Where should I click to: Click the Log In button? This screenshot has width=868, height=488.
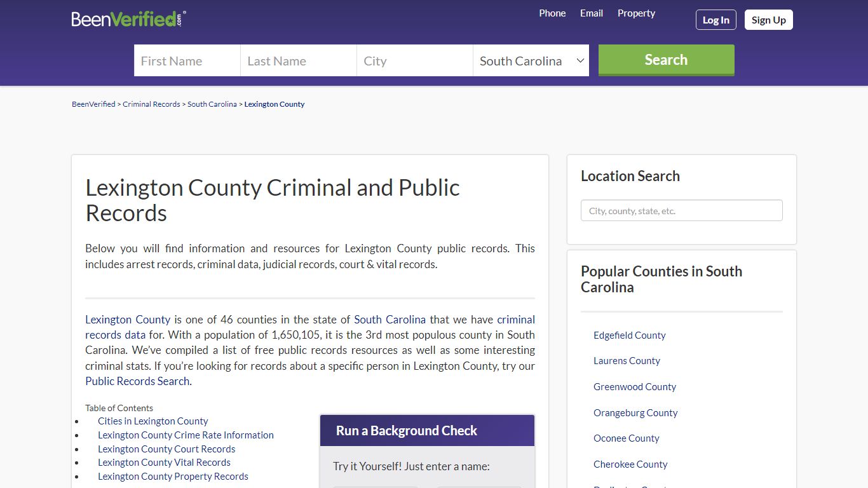pos(716,20)
